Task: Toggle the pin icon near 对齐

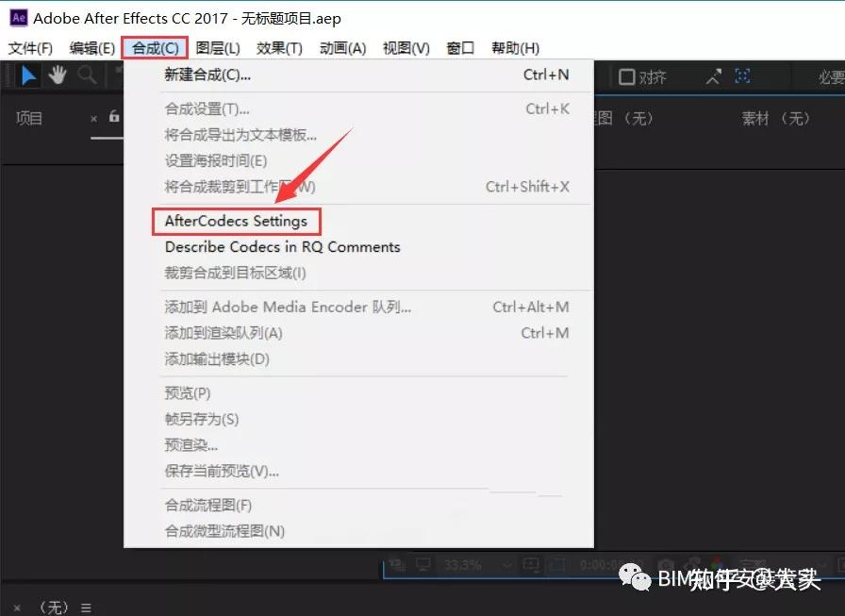Action: click(713, 76)
